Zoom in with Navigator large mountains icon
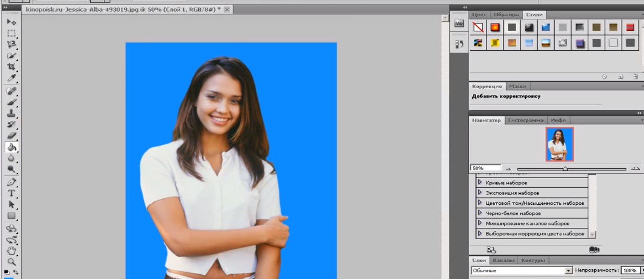The height and width of the screenshot is (279, 644). (x=635, y=169)
